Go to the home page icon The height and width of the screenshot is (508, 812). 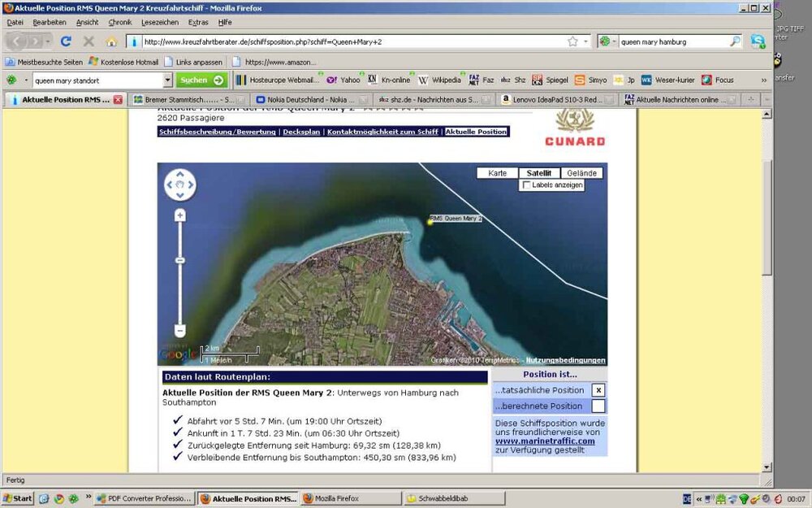pos(111,41)
